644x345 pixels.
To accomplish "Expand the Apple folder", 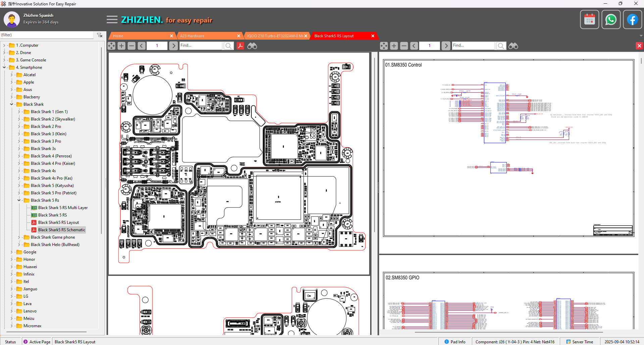I will tap(11, 82).
